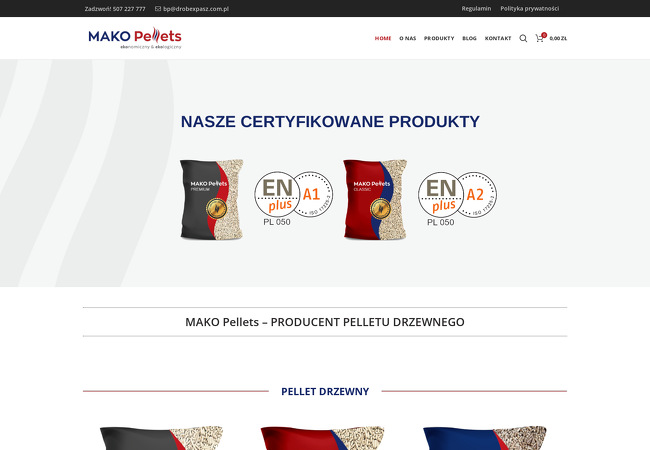
Task: Open the PRODUKTY menu
Action: [x=439, y=38]
